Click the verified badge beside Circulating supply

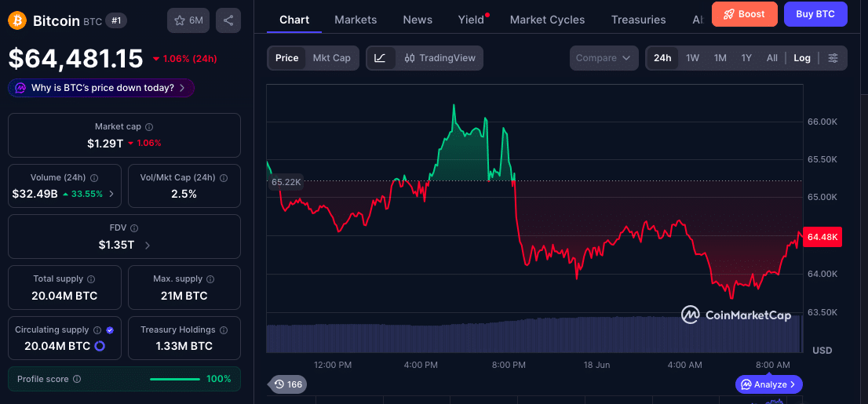click(x=110, y=329)
